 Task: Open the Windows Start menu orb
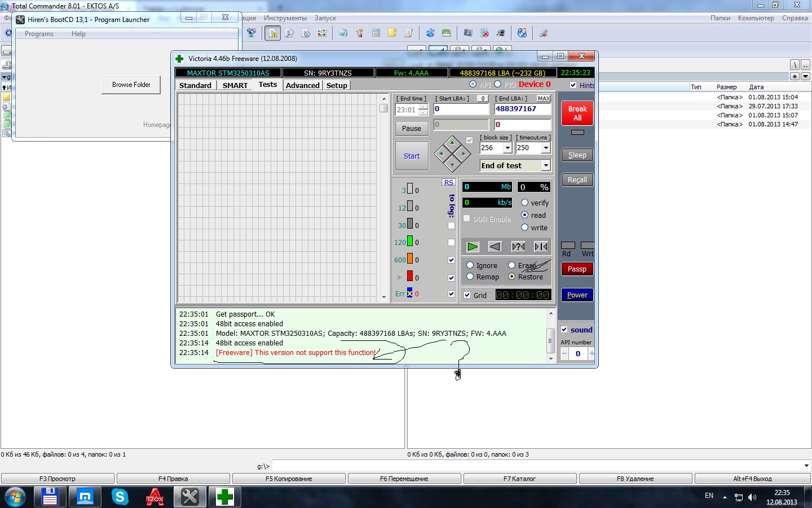point(15,497)
